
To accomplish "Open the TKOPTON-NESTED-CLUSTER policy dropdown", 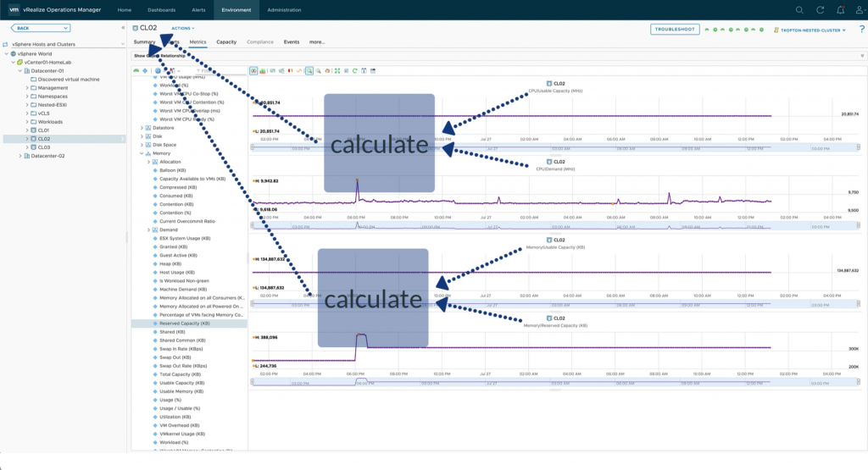I will (x=813, y=30).
